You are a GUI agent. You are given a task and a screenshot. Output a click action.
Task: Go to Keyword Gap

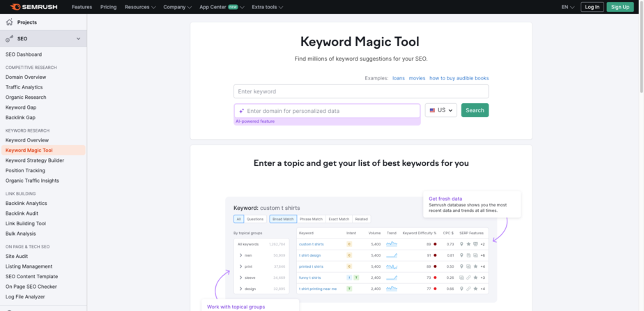pos(20,107)
